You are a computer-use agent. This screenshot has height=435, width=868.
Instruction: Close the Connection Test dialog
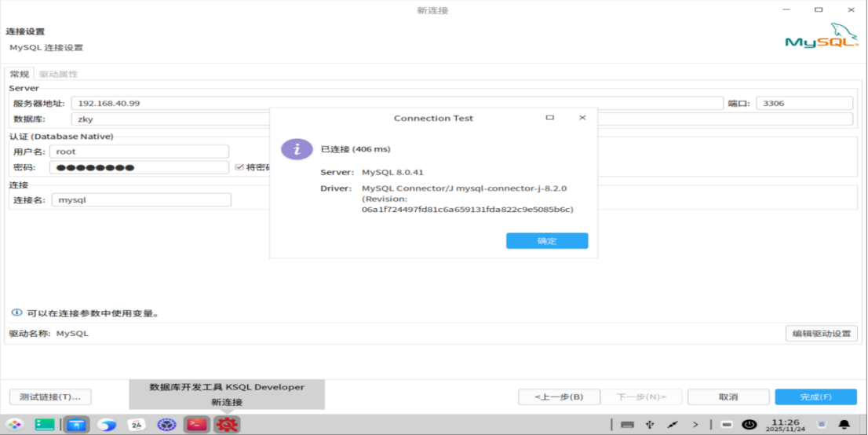point(582,118)
